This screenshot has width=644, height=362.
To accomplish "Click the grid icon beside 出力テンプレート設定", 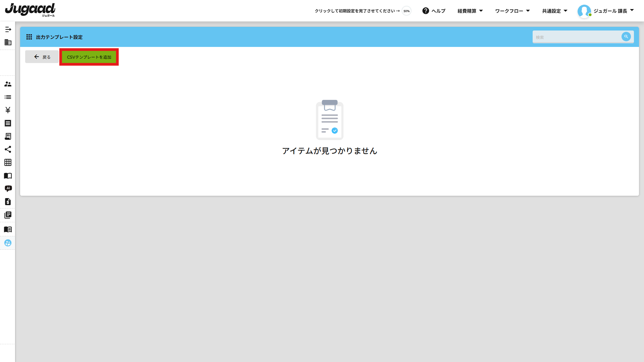I will [29, 37].
